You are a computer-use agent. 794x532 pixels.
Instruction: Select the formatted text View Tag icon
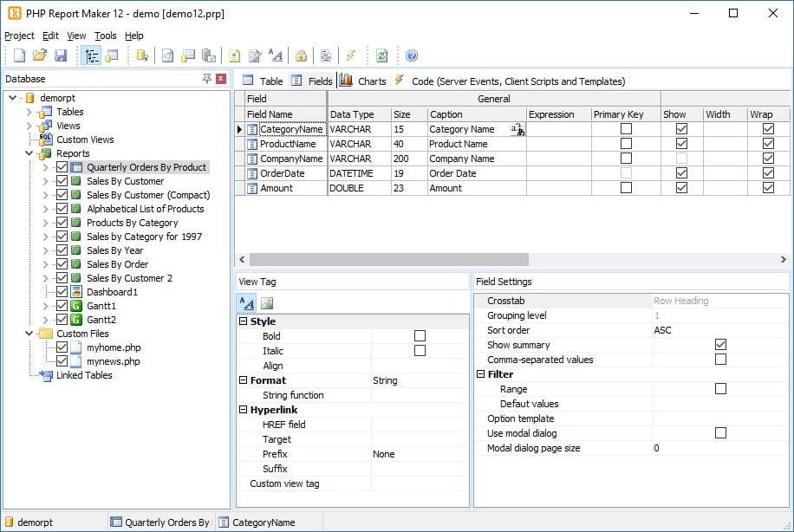click(247, 303)
